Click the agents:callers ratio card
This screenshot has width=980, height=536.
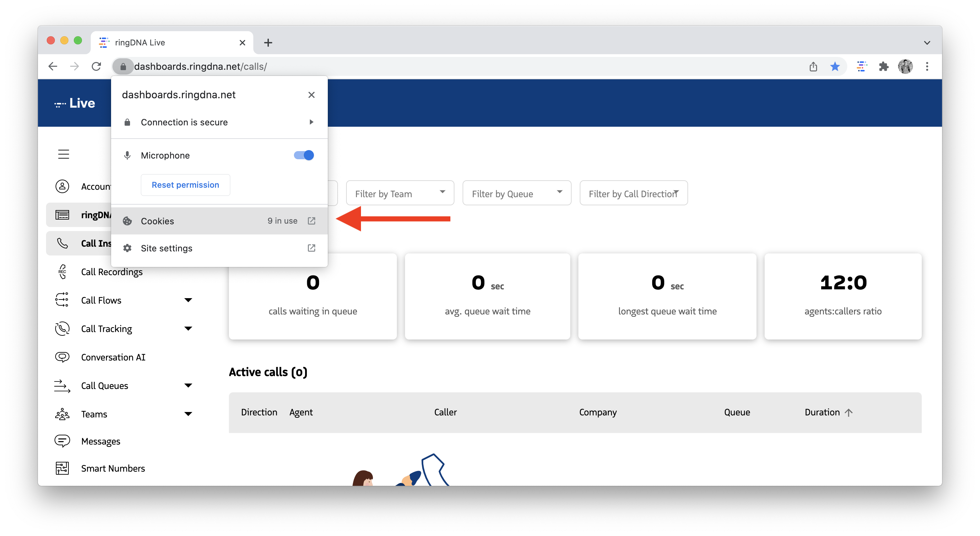point(843,296)
